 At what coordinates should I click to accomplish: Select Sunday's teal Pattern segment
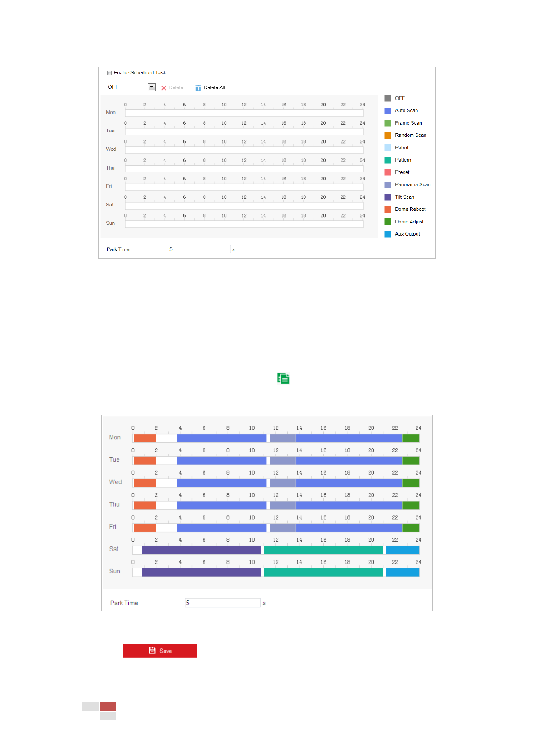323,572
